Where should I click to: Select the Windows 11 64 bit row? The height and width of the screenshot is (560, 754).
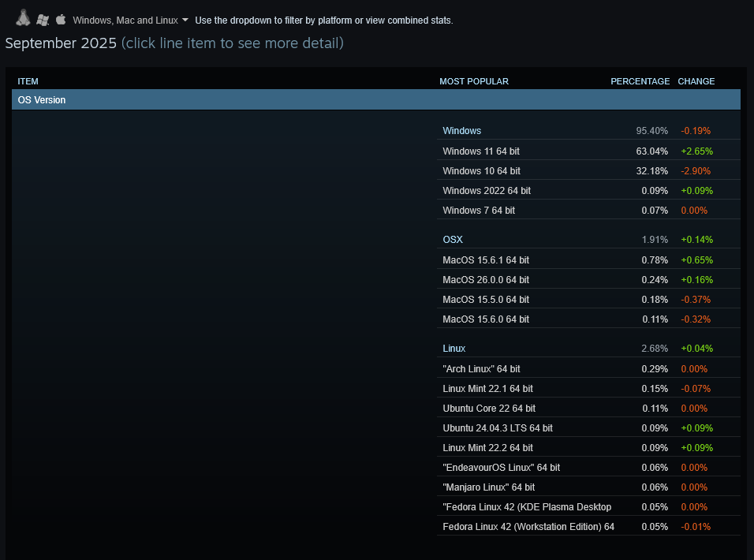(588, 151)
